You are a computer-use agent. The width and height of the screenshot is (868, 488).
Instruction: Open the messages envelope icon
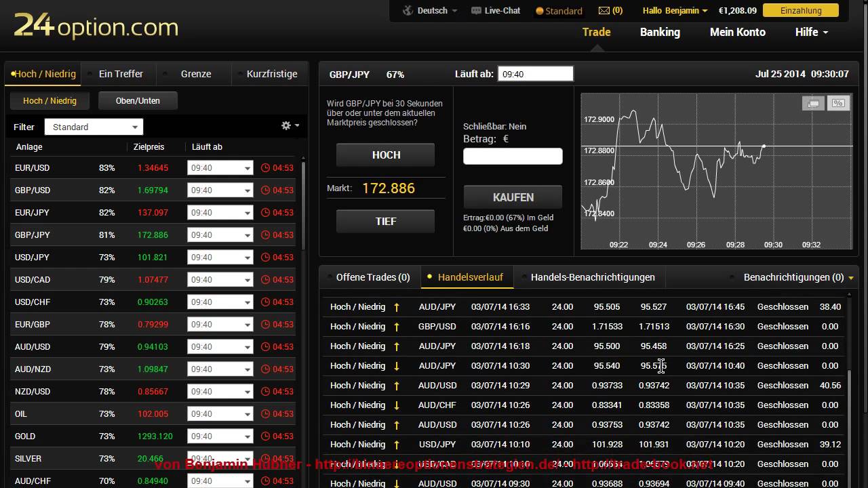tap(604, 11)
